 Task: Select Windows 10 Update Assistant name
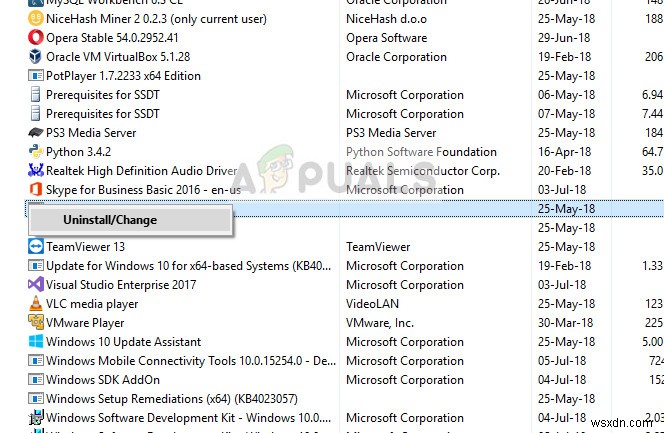coord(124,342)
